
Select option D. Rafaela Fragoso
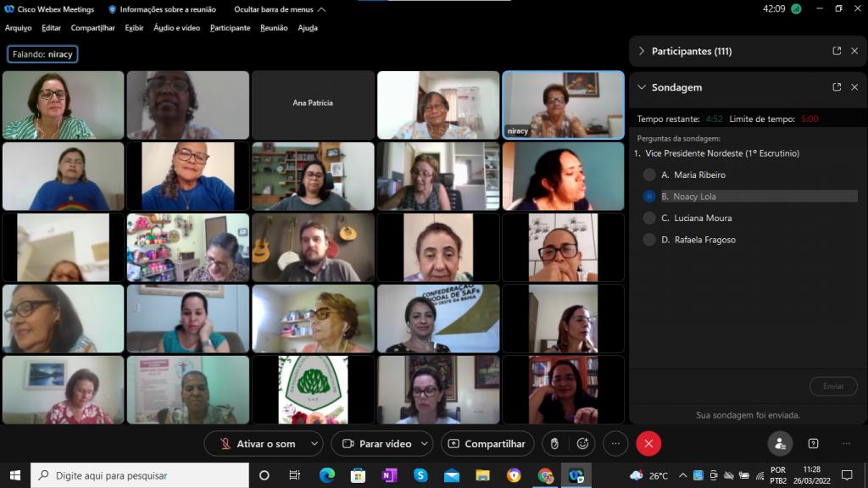(649, 240)
